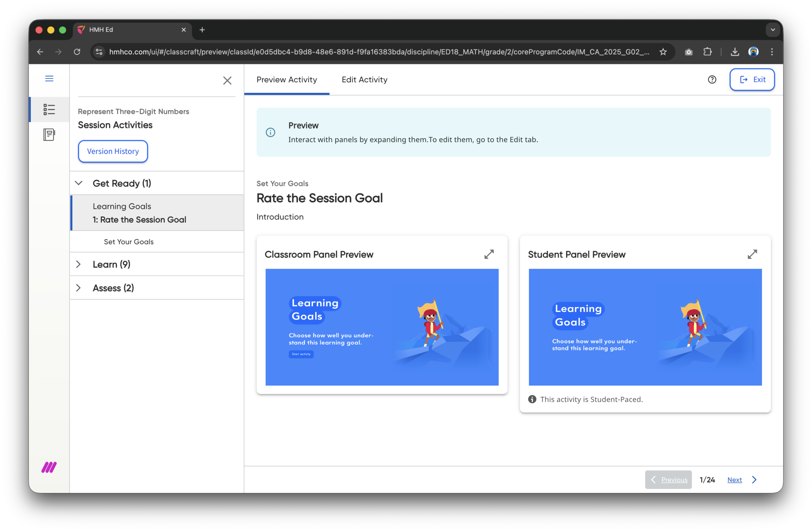Open the lesson notes sidebar icon
The height and width of the screenshot is (531, 812).
(49, 134)
